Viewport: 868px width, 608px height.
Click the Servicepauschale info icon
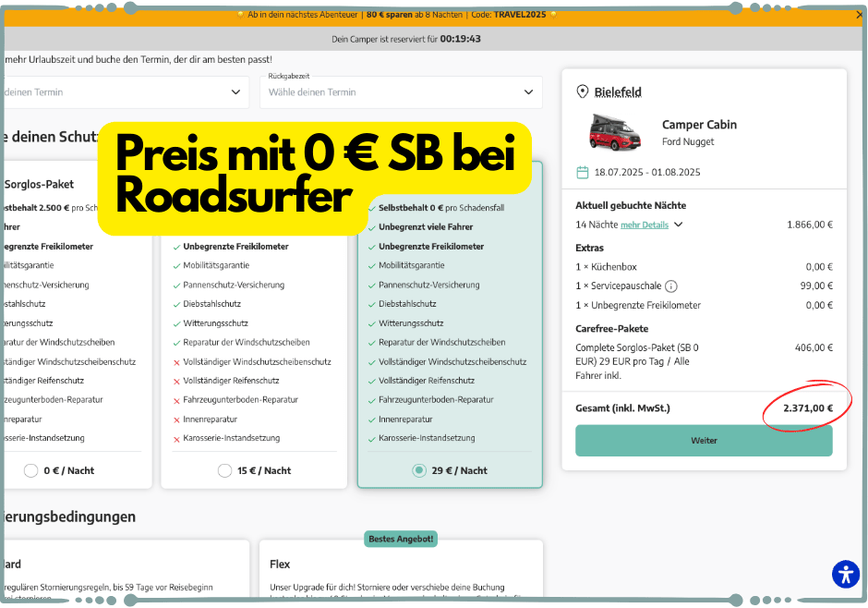tap(671, 286)
